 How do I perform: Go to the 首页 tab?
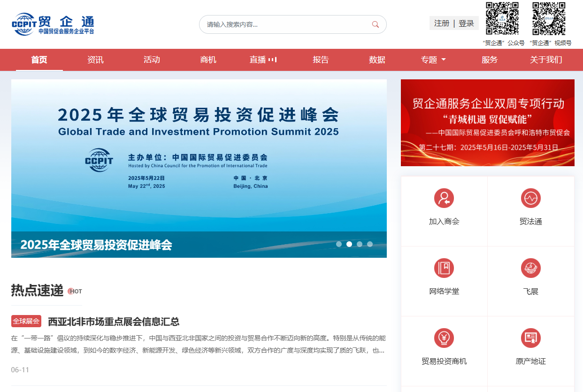(39, 60)
